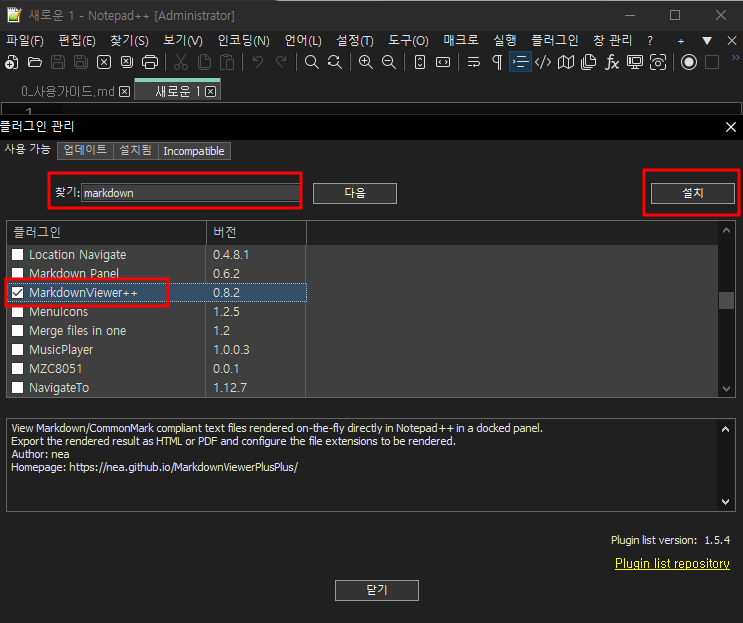
Task: Close the 새로운 1 document tab
Action: (211, 91)
